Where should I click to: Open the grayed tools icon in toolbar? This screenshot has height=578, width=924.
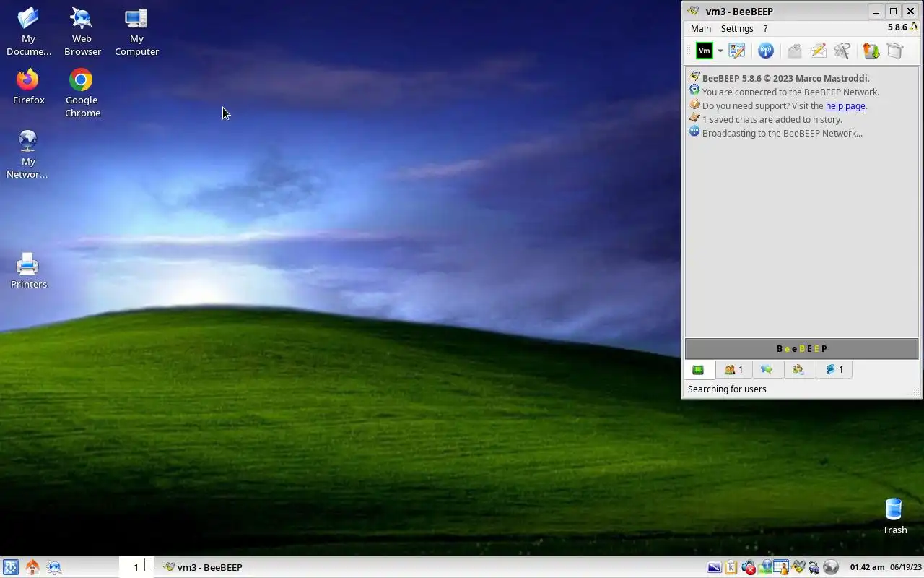point(842,51)
